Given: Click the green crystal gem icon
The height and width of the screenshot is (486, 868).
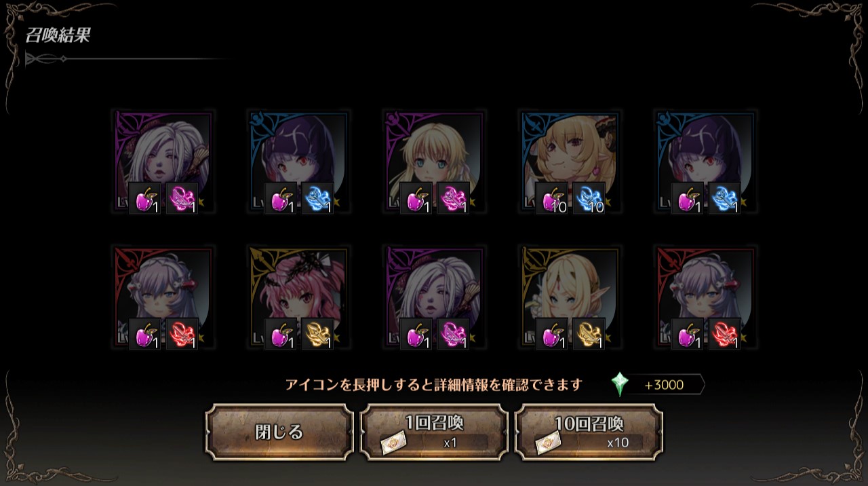Looking at the screenshot, I should pyautogui.click(x=620, y=384).
